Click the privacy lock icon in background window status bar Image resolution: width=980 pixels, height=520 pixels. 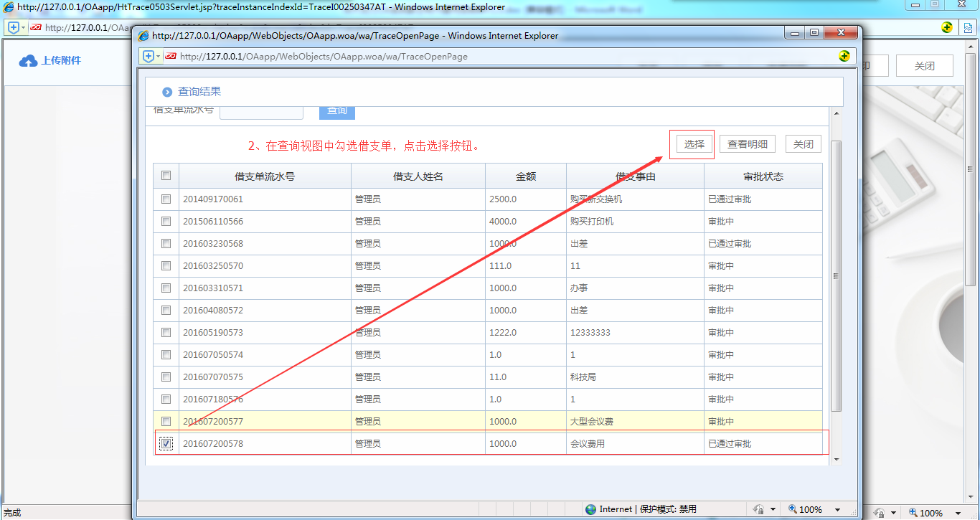pos(880,513)
